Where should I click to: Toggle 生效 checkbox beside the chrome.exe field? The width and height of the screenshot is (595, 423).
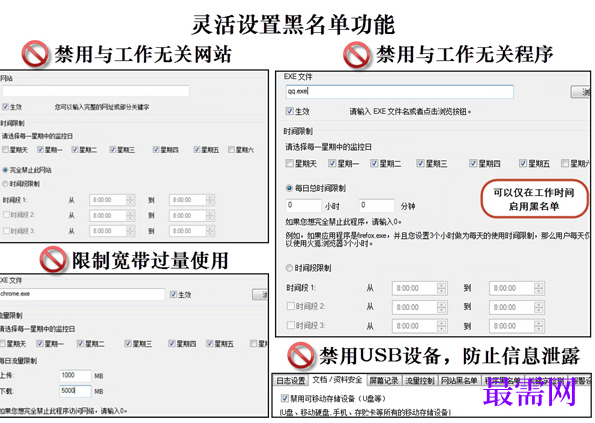174,294
